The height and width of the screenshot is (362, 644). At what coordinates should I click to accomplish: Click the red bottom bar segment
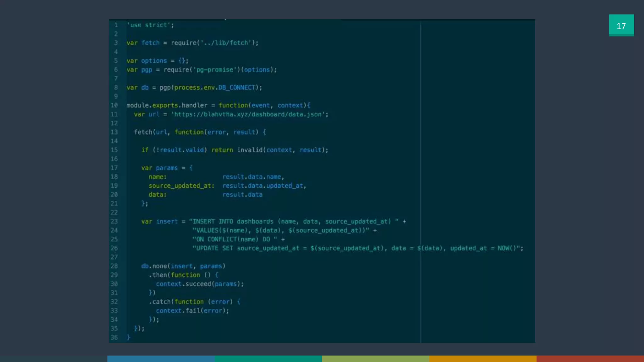(x=590, y=359)
